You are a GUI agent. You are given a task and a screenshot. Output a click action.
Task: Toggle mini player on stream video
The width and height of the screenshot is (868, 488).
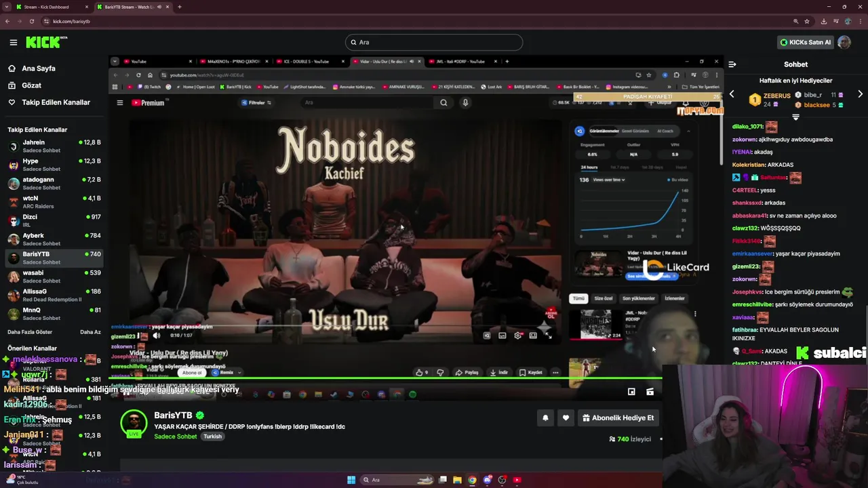(631, 392)
